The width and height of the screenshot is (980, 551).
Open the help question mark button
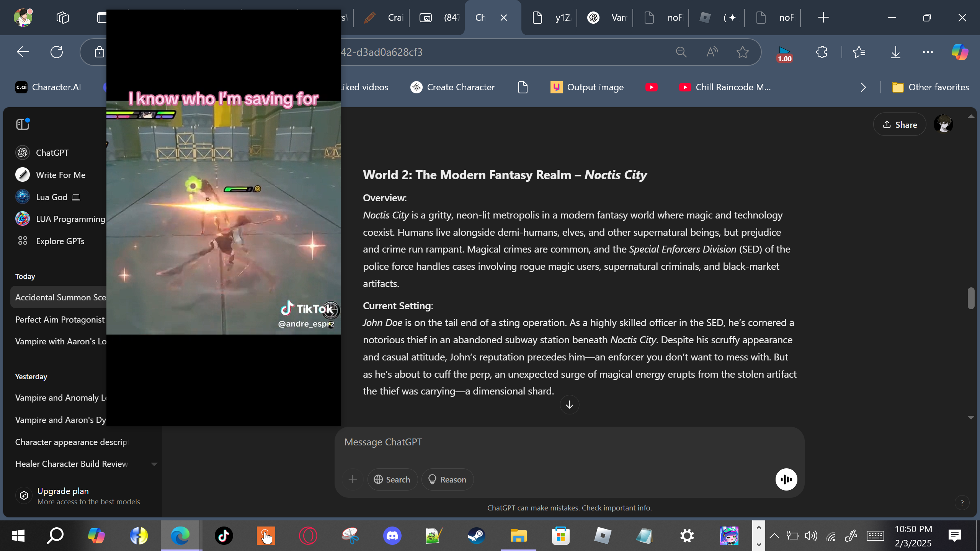pos(962,503)
